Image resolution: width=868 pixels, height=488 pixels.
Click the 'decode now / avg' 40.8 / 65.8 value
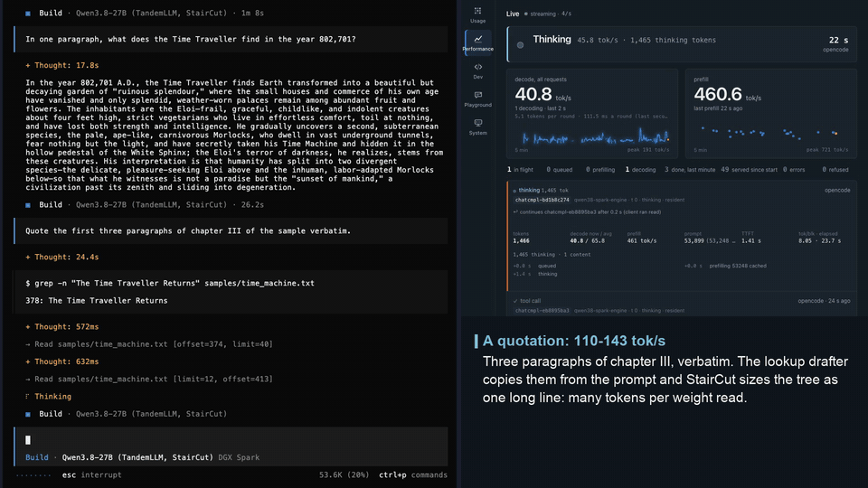coord(588,240)
